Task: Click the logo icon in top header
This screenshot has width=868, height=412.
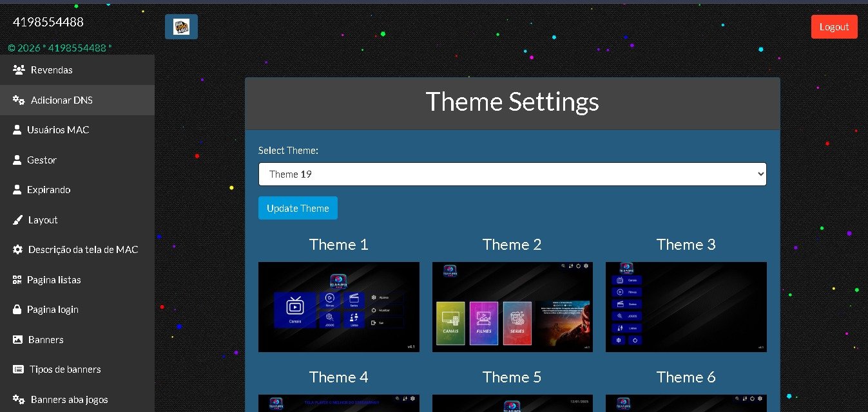Action: coord(181,27)
